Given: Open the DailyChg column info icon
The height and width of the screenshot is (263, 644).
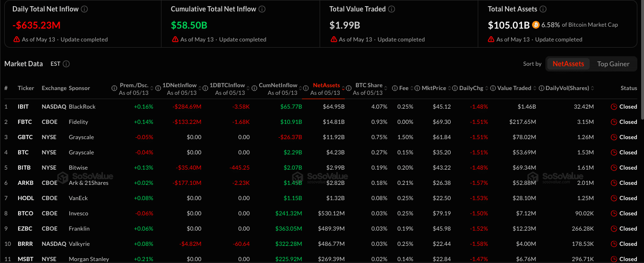Looking at the screenshot, I should pos(455,88).
